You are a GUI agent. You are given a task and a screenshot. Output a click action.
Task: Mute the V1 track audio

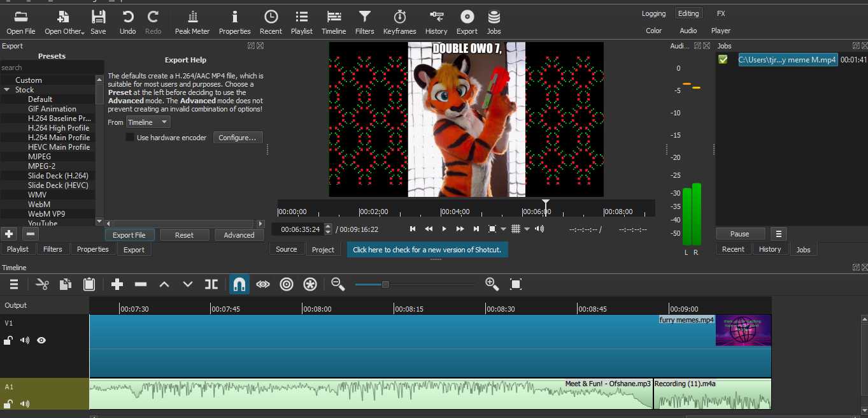coord(25,340)
